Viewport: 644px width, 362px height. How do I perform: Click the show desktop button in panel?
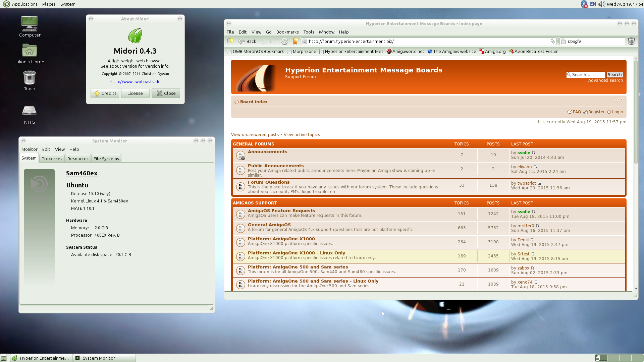(3, 358)
